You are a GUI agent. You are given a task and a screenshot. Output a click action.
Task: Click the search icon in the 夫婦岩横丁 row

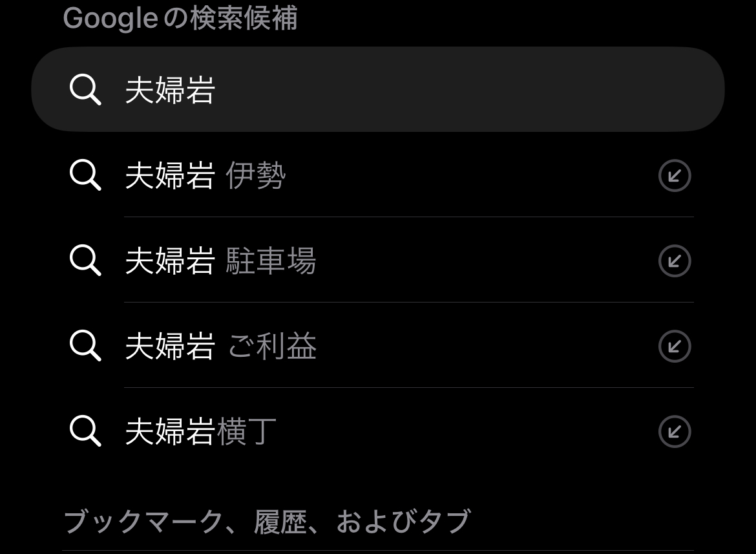pyautogui.click(x=85, y=431)
